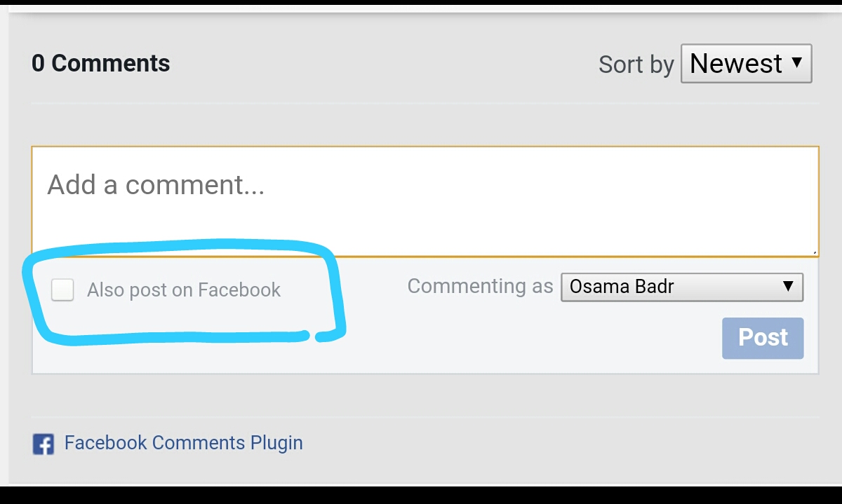Click the 'Sort by' label
This screenshot has height=504, width=842.
tap(636, 64)
